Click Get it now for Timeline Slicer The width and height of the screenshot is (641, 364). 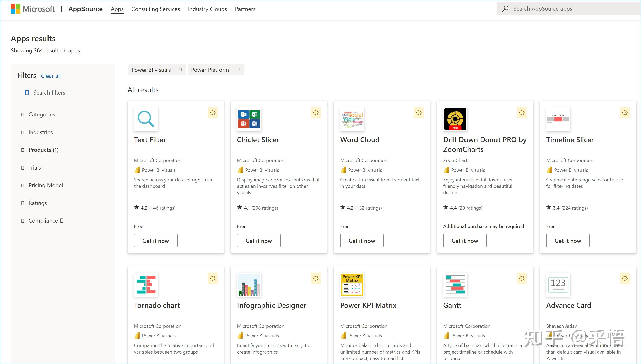(x=568, y=241)
